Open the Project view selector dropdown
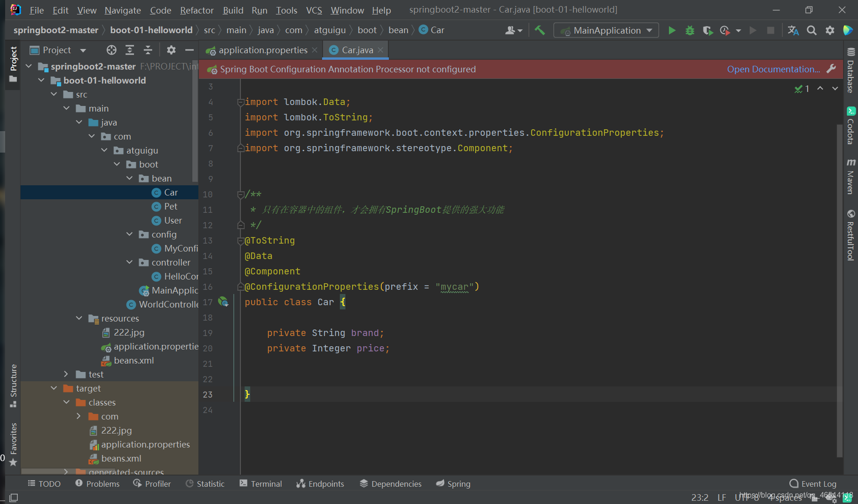The width and height of the screenshot is (858, 504). [58, 50]
